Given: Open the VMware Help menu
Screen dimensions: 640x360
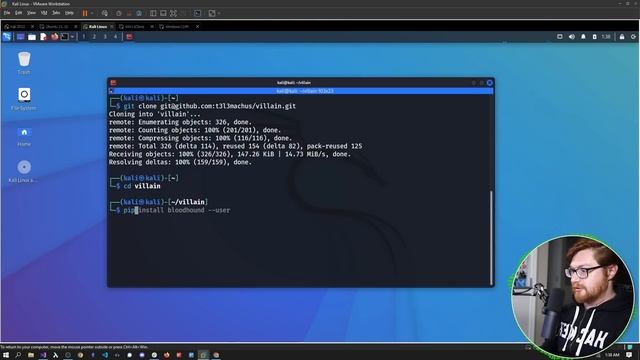Looking at the screenshot, I should 69,13.
